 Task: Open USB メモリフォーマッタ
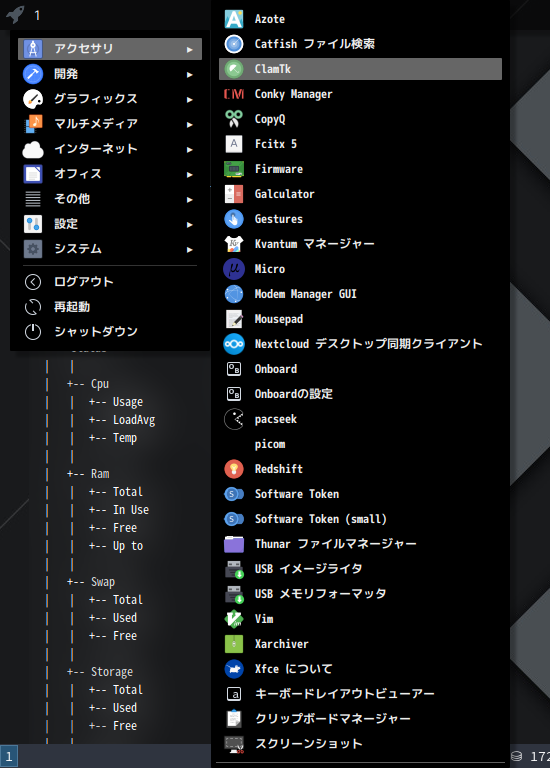coord(360,594)
